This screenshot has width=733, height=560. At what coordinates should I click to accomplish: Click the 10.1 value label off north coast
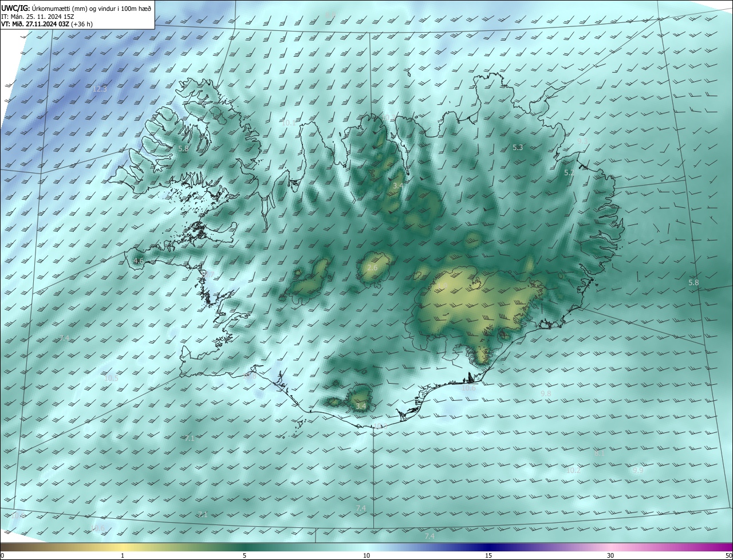coord(289,123)
